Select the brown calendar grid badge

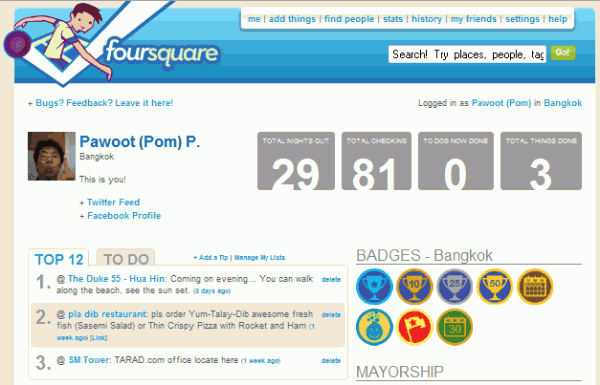point(535,287)
